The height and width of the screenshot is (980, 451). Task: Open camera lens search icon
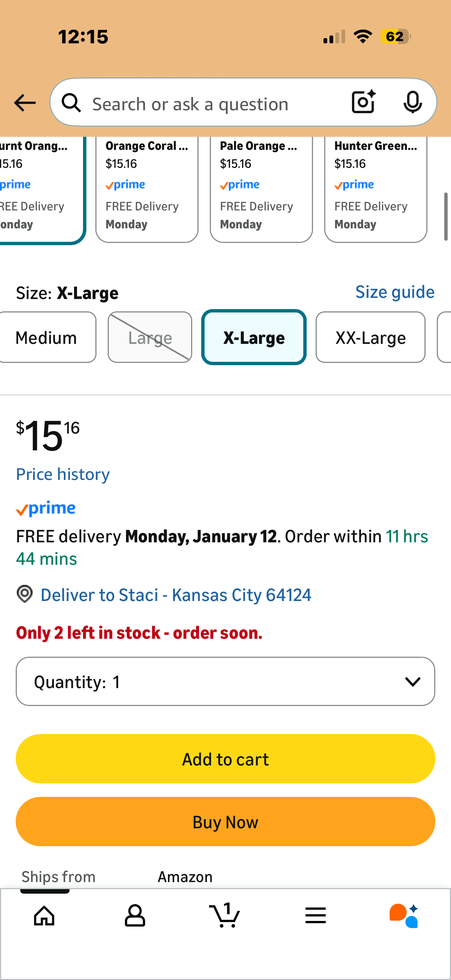point(363,102)
